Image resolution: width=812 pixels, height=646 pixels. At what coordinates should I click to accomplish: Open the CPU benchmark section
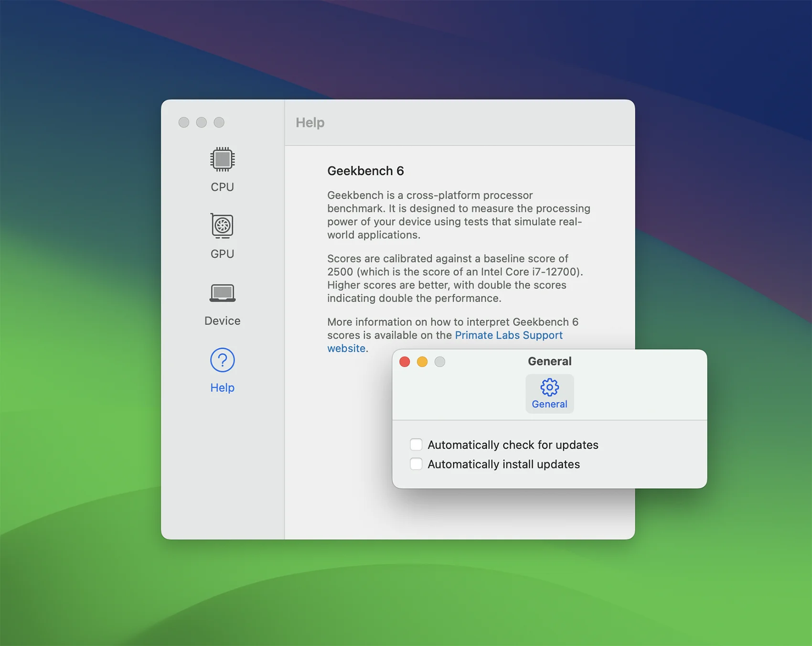tap(222, 170)
